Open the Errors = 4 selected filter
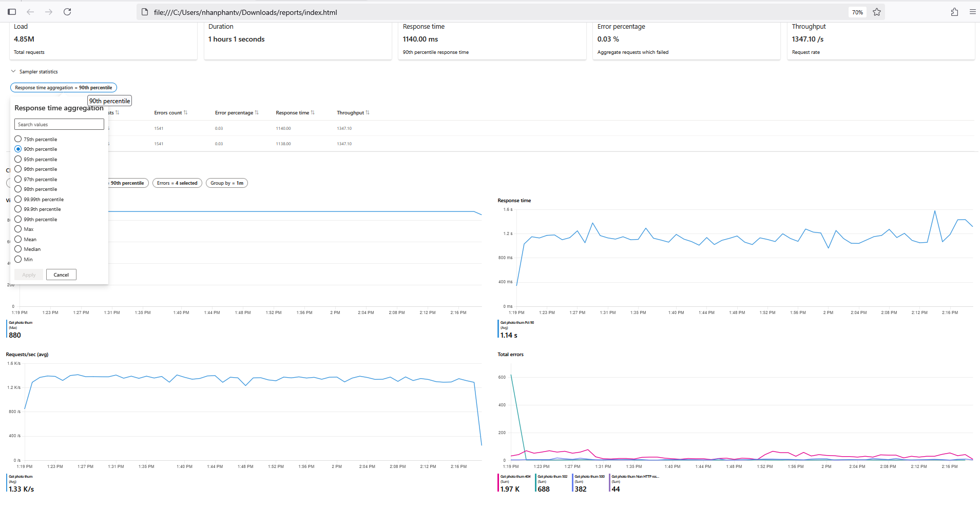The height and width of the screenshot is (508, 980). [x=177, y=183]
